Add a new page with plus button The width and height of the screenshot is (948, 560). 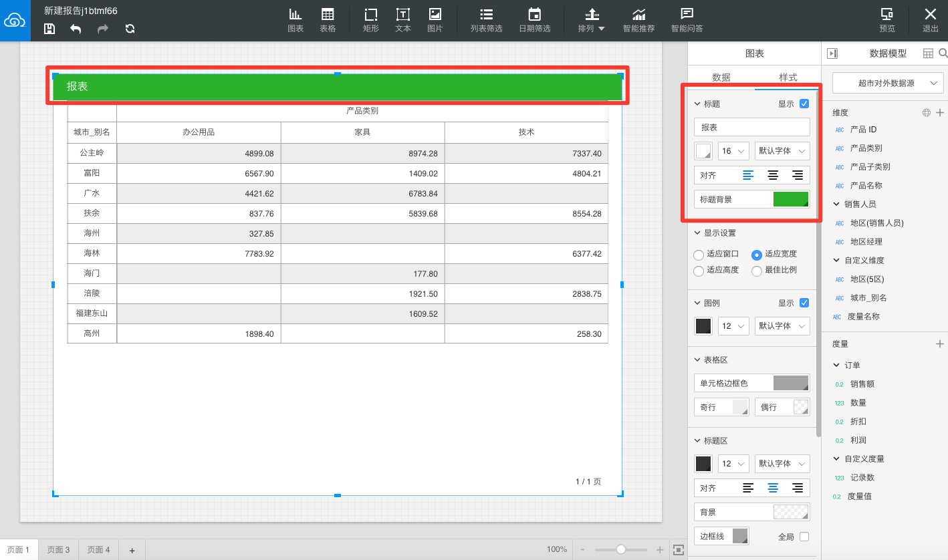coord(132,550)
